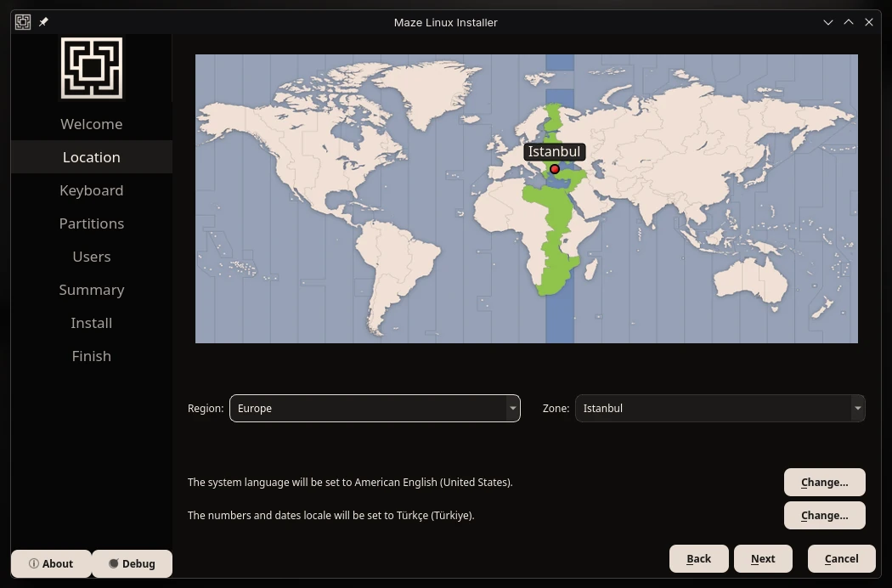
Task: Click the Zone label
Action: [556, 408]
